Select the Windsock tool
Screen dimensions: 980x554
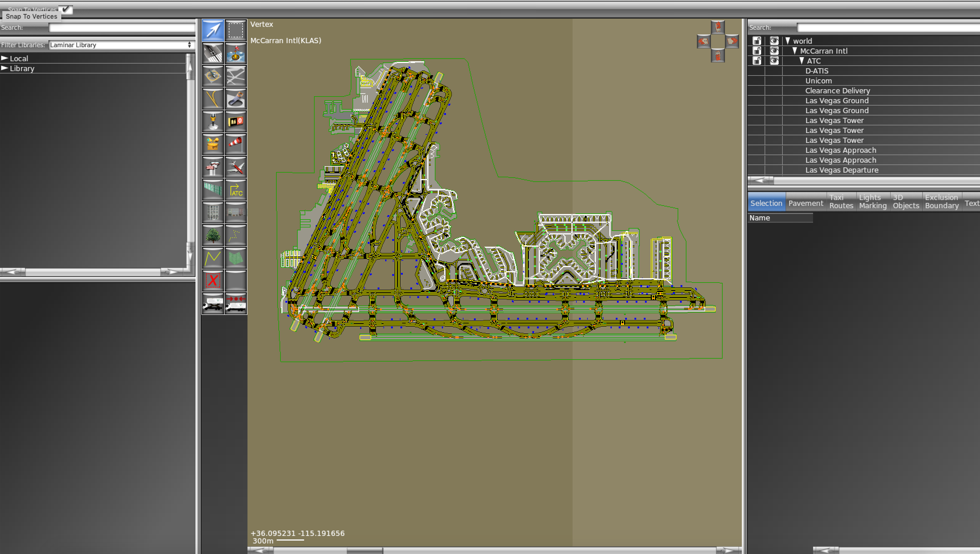coord(236,144)
